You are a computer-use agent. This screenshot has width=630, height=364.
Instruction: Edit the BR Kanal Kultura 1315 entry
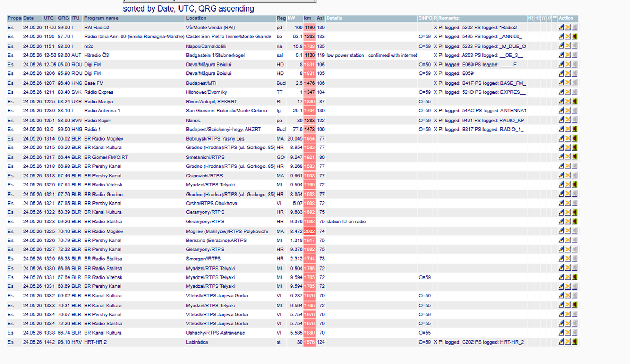click(561, 148)
